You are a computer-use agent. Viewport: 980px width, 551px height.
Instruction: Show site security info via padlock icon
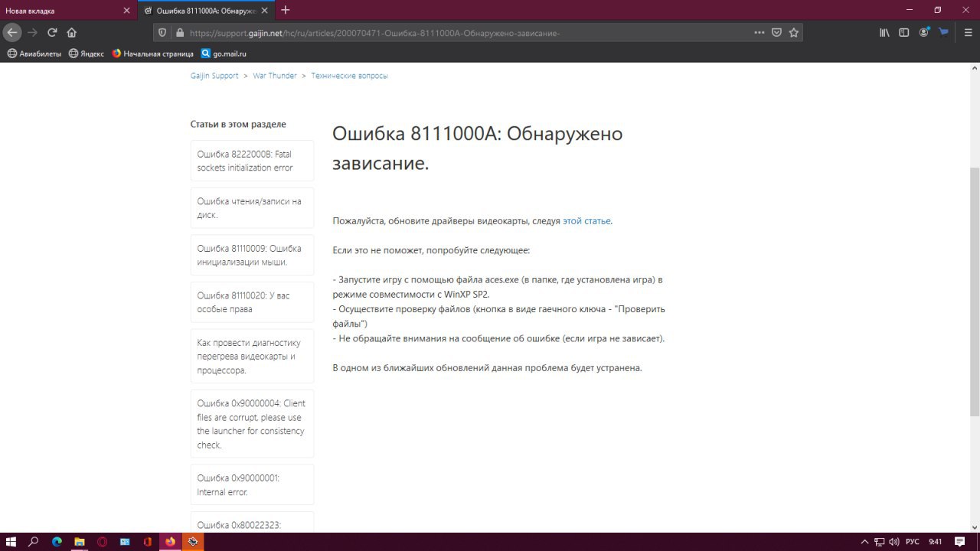(x=180, y=33)
